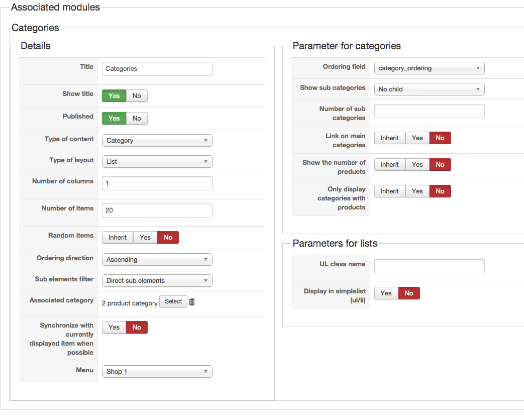The height and width of the screenshot is (420, 524).
Task: Enable Synchronize with currently displayed item
Action: click(x=114, y=328)
